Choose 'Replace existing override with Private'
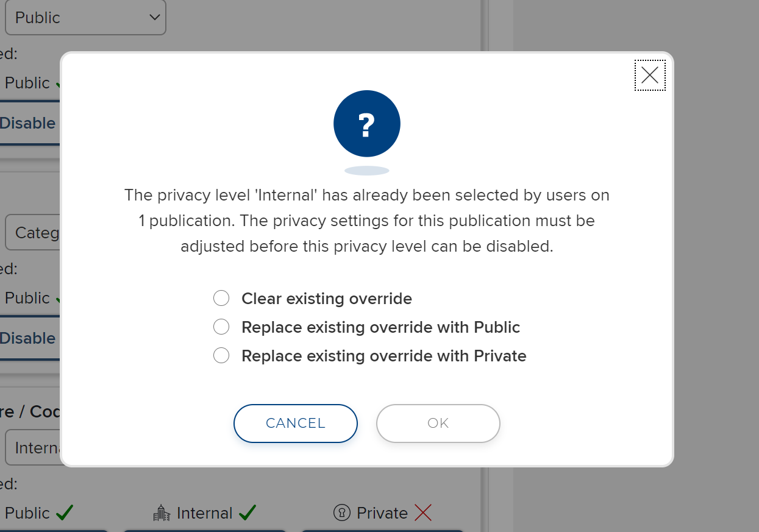Viewport: 759px width, 532px height. coord(221,356)
